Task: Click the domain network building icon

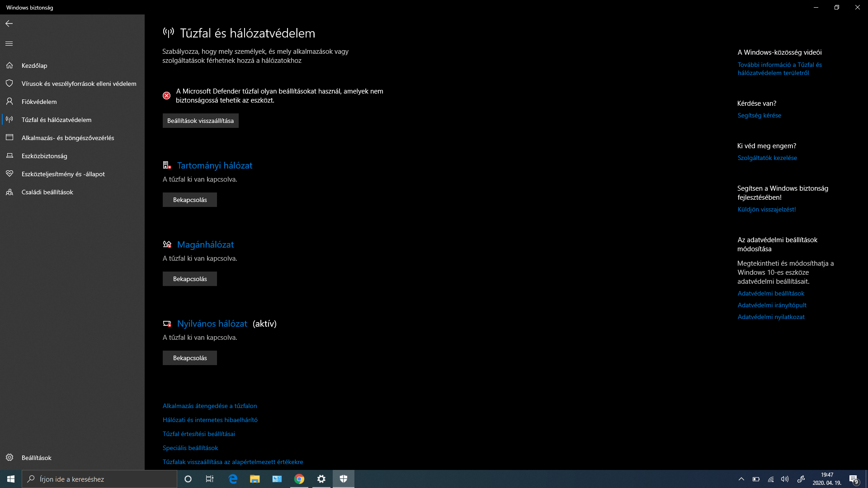Action: pyautogui.click(x=167, y=165)
